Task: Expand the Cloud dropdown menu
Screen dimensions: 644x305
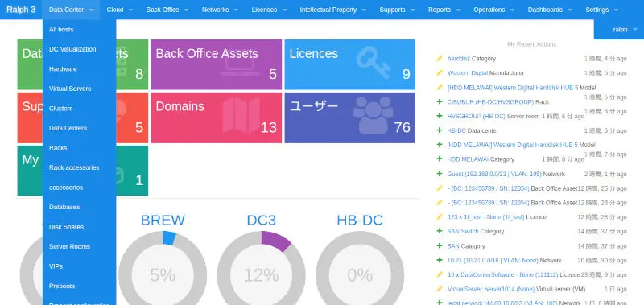Action: coord(119,10)
